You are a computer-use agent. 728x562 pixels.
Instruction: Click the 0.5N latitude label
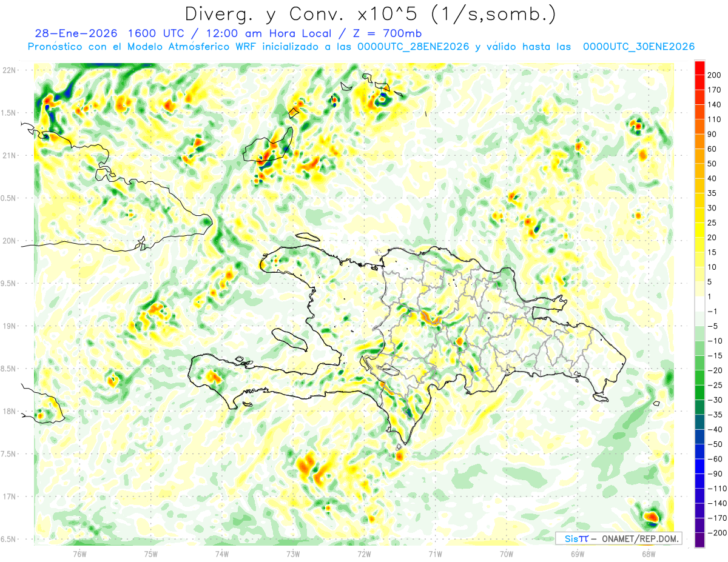tap(8, 198)
